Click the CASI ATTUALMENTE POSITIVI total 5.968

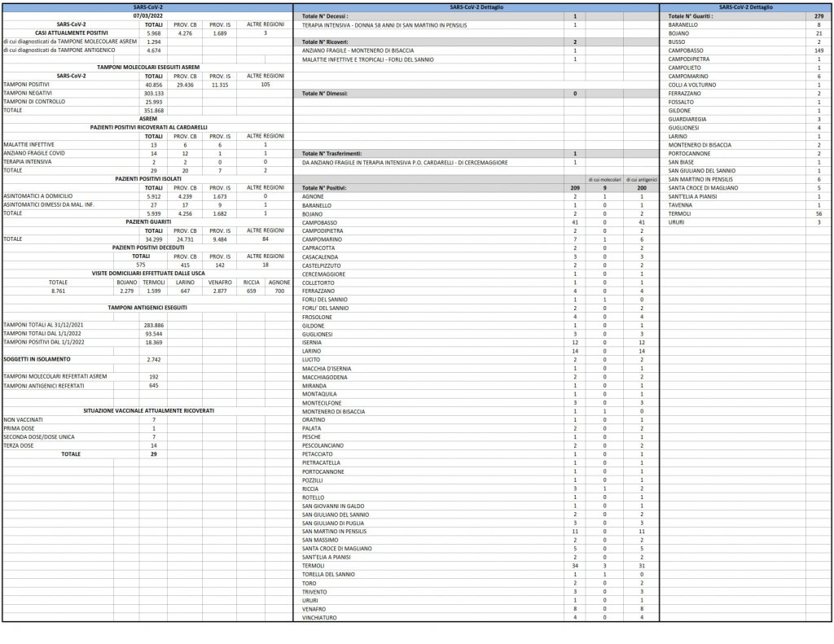154,33
